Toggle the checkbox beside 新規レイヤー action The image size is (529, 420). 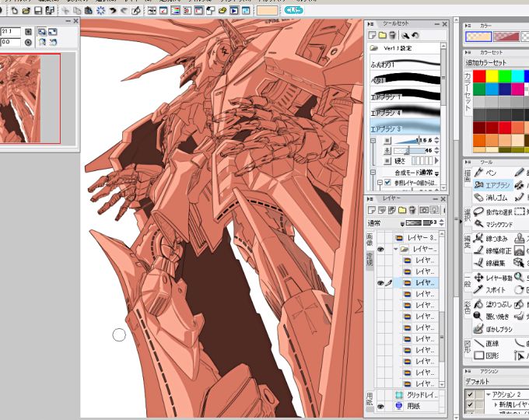470,404
